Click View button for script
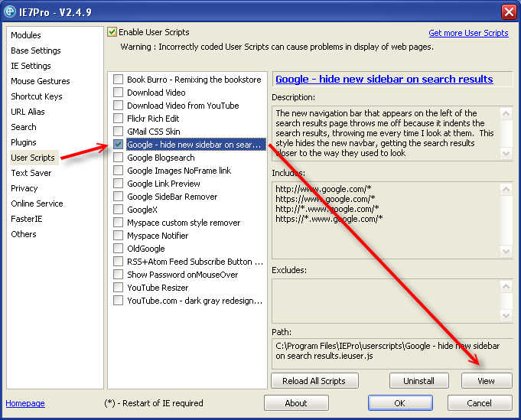The width and height of the screenshot is (521, 420). coord(486,381)
